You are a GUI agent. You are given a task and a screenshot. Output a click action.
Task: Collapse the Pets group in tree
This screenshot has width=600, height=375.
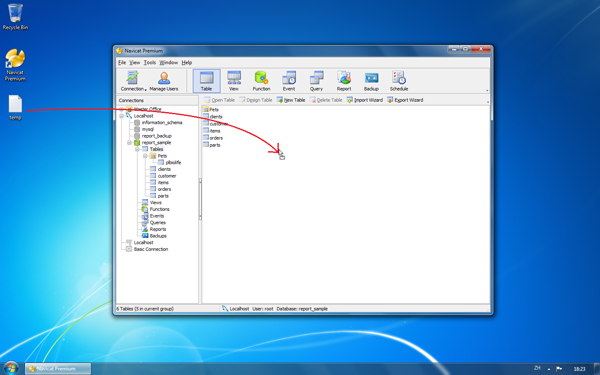pos(145,156)
